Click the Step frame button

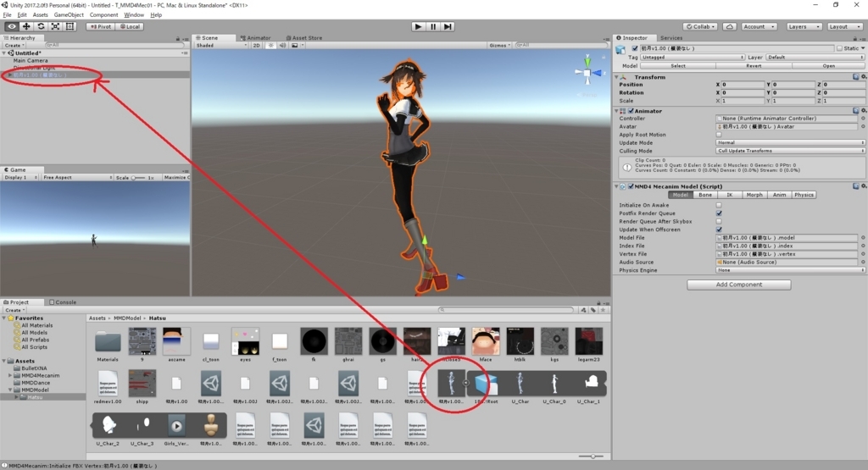(448, 26)
